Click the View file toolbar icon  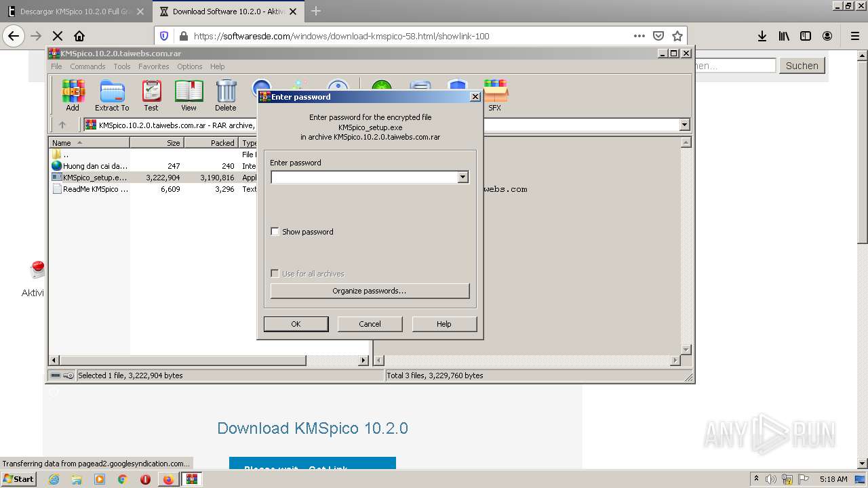point(189,95)
